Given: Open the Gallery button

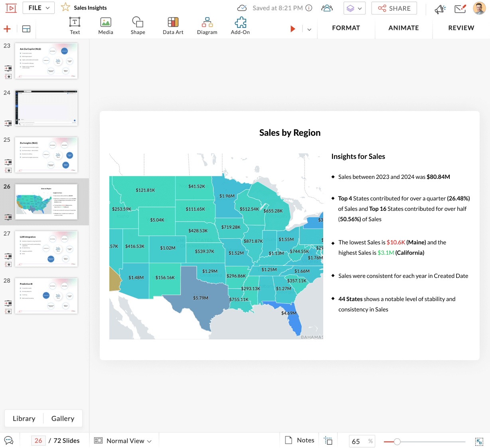Looking at the screenshot, I should (x=63, y=418).
